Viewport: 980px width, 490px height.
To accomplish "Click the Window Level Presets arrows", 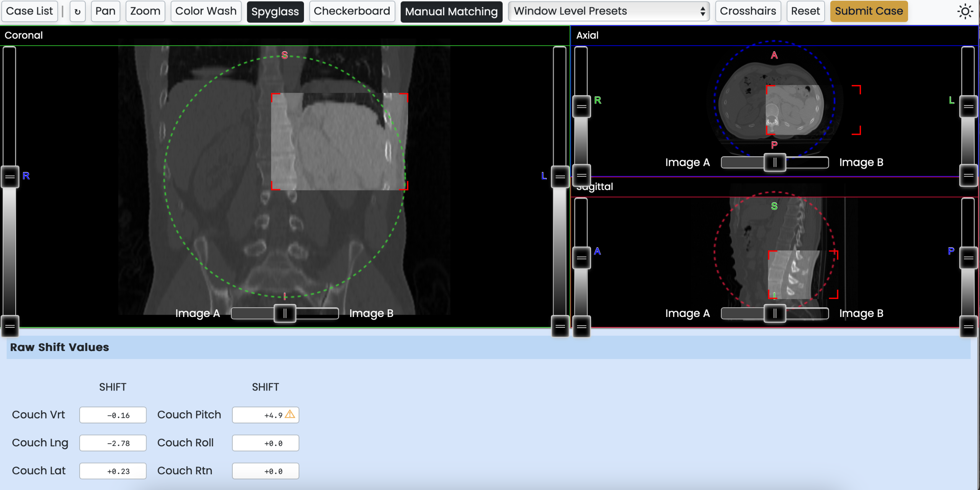I will [702, 11].
